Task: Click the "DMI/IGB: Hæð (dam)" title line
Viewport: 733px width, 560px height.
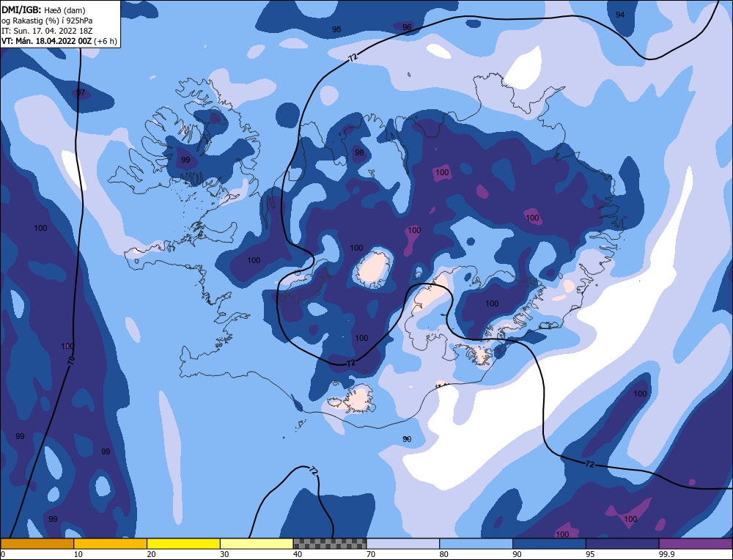Action: tap(43, 10)
